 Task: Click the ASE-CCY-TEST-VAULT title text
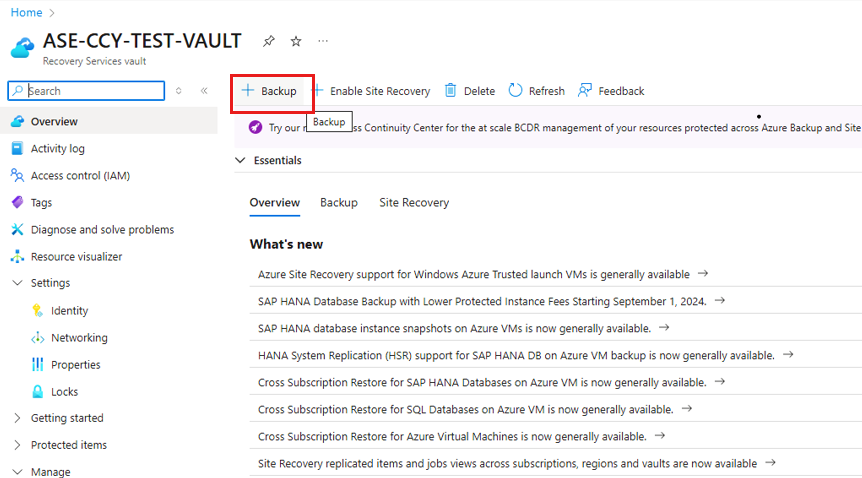[142, 41]
